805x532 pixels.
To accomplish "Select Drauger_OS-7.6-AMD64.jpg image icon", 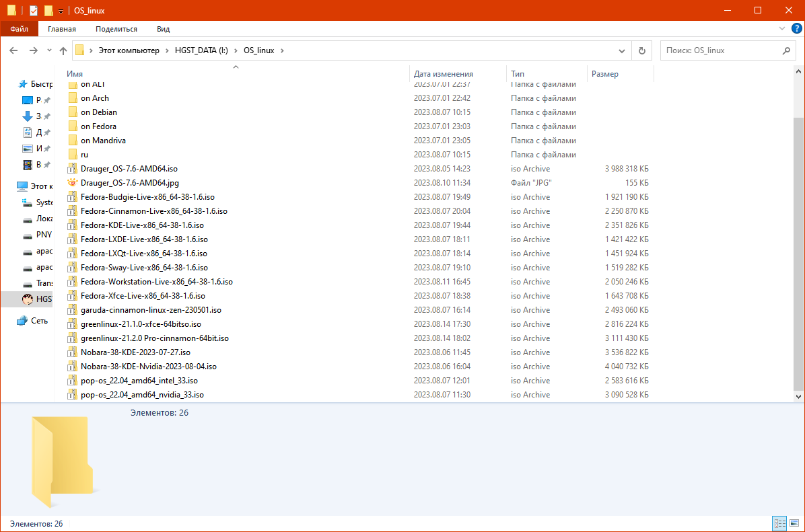I will [x=73, y=183].
